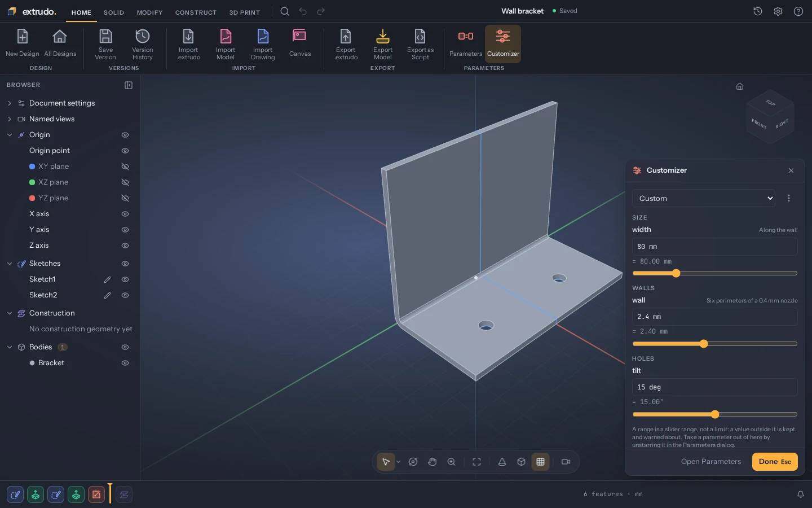The width and height of the screenshot is (812, 508).
Task: Toggle the grid display in the viewport toolbar
Action: click(540, 462)
